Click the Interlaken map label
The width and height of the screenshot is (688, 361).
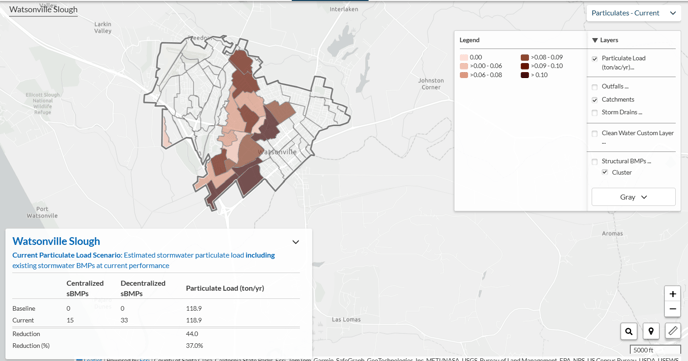pos(344,9)
